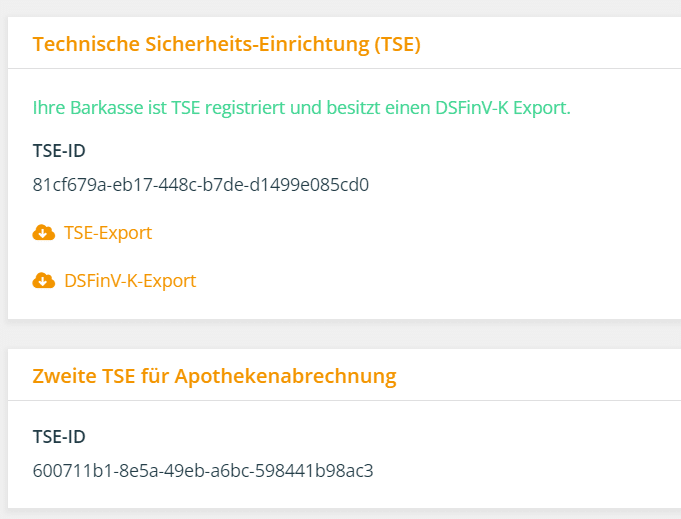Screen dimensions: 681x519
Task: Open the DSFinV-K-Export download link
Action: 130,281
